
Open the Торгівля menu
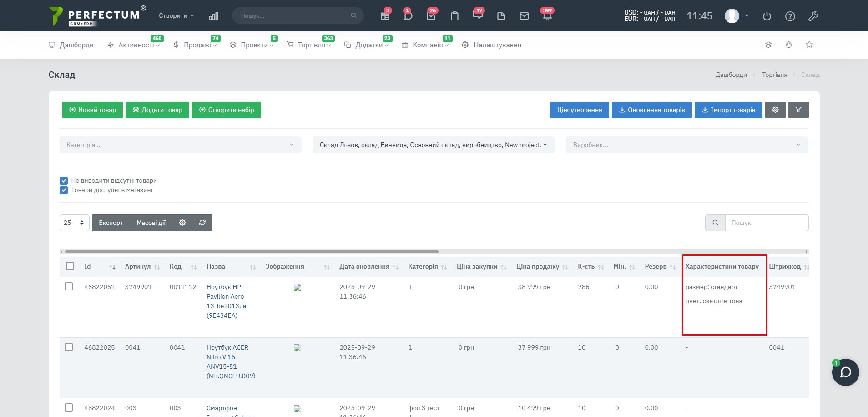pyautogui.click(x=311, y=45)
